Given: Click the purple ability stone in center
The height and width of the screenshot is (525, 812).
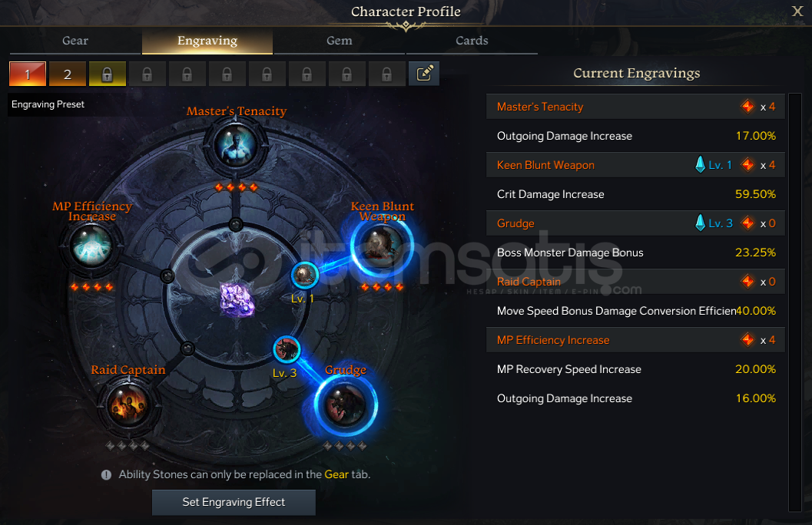Looking at the screenshot, I should pyautogui.click(x=237, y=299).
